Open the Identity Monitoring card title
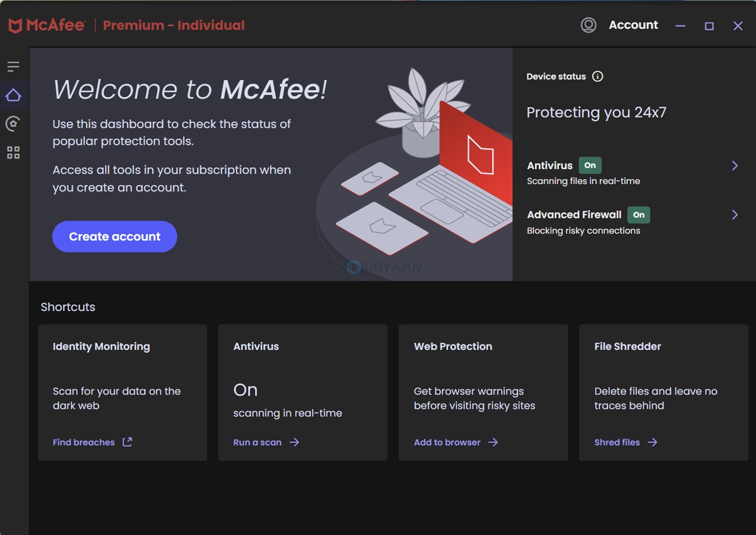The width and height of the screenshot is (756, 535). [101, 346]
